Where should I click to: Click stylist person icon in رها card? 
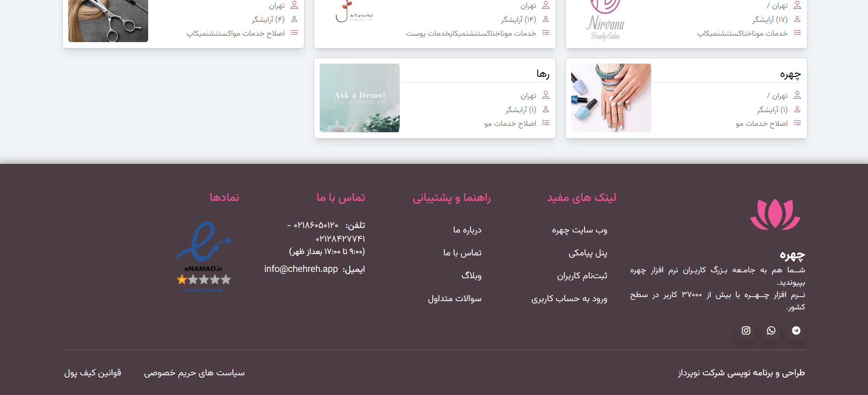point(546,109)
